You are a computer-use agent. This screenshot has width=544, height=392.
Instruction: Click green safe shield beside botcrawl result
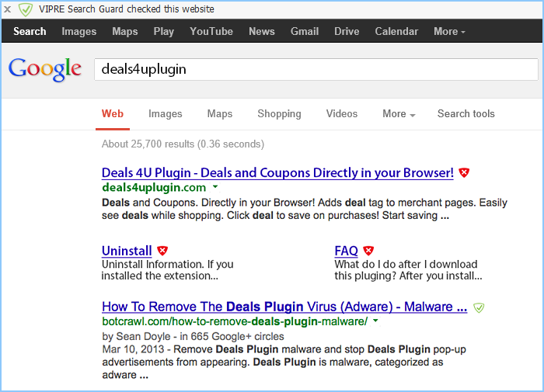479,307
